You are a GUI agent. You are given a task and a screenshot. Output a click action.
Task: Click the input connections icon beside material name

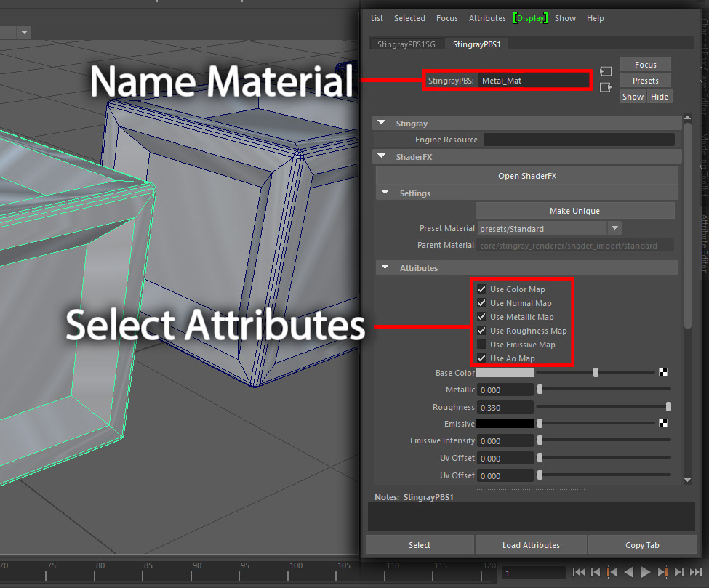pos(606,71)
